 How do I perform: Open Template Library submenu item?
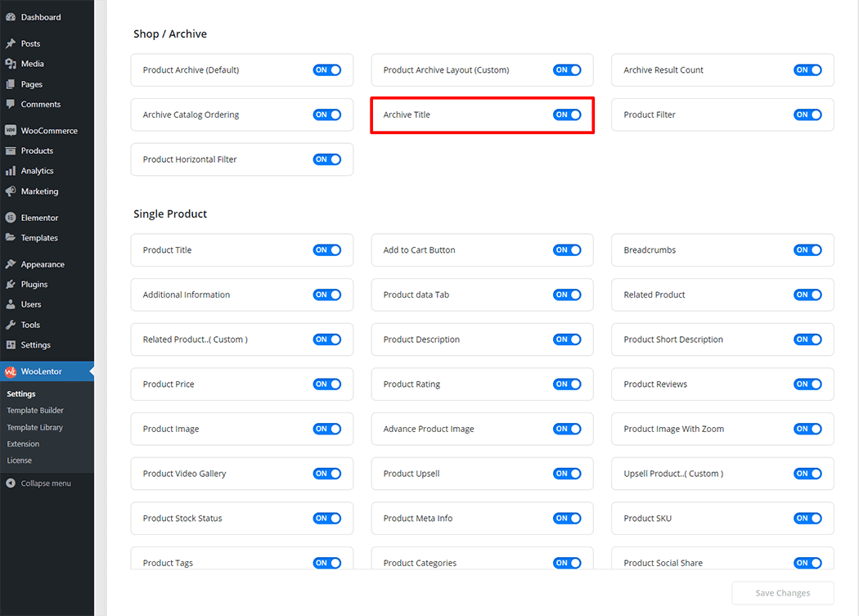pyautogui.click(x=35, y=427)
